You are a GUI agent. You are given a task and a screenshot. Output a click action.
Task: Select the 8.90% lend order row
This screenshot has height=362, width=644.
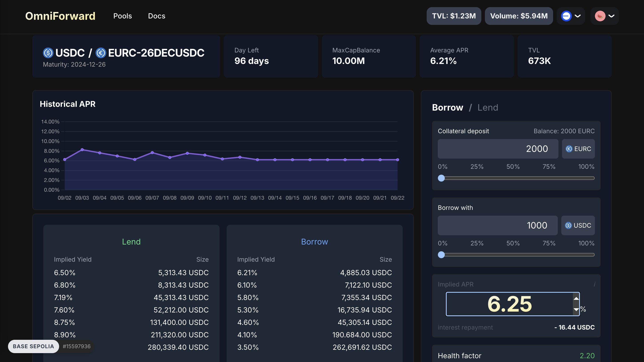(131, 335)
